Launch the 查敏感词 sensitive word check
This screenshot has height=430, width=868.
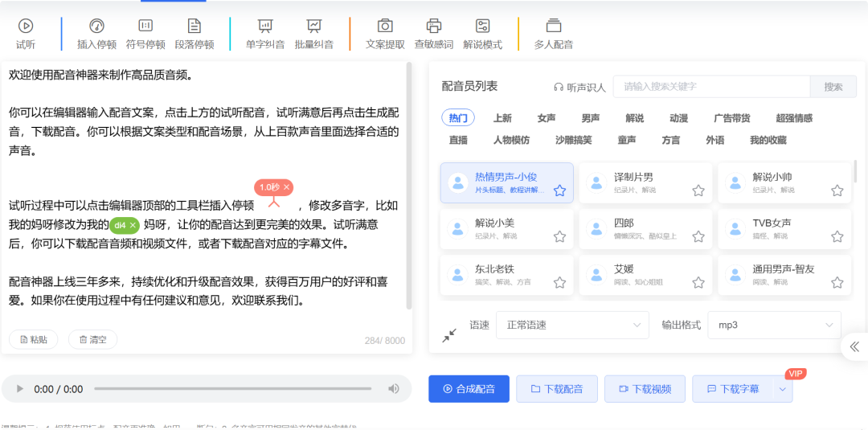point(434,27)
